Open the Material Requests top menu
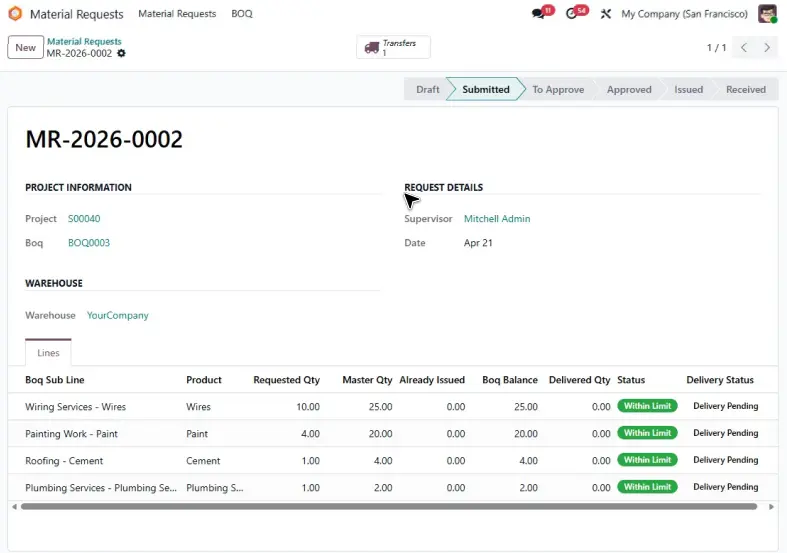 [177, 14]
